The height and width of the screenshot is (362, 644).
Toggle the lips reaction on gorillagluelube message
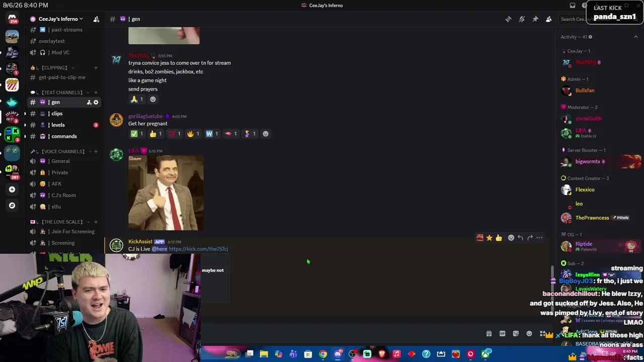tap(231, 134)
